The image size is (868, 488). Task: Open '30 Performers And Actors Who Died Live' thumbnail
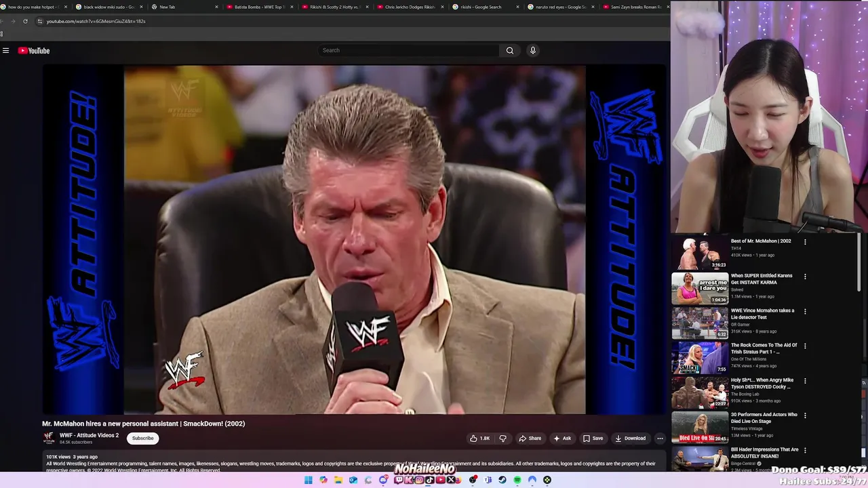pyautogui.click(x=700, y=427)
